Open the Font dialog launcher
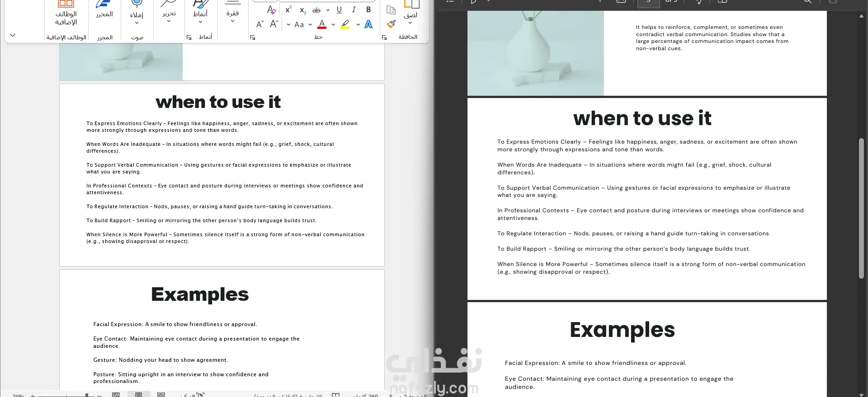This screenshot has height=397, width=868. point(253,37)
